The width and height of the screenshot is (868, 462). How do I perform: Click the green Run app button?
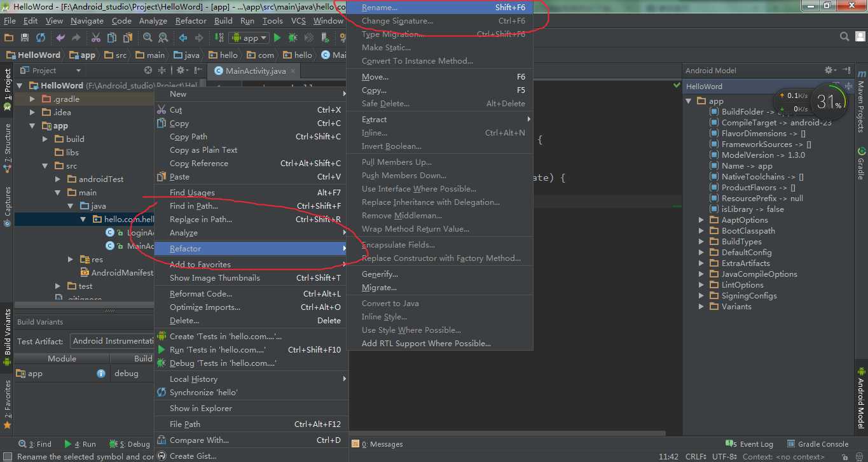pyautogui.click(x=277, y=38)
